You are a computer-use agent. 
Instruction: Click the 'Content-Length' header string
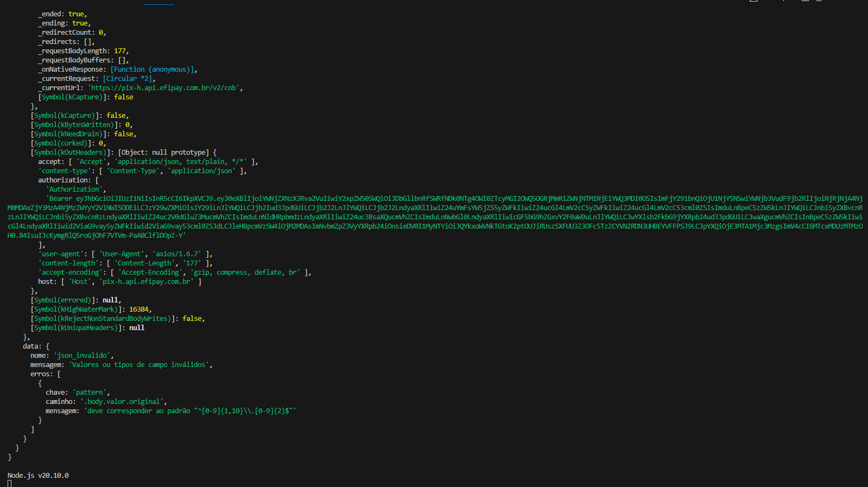144,263
